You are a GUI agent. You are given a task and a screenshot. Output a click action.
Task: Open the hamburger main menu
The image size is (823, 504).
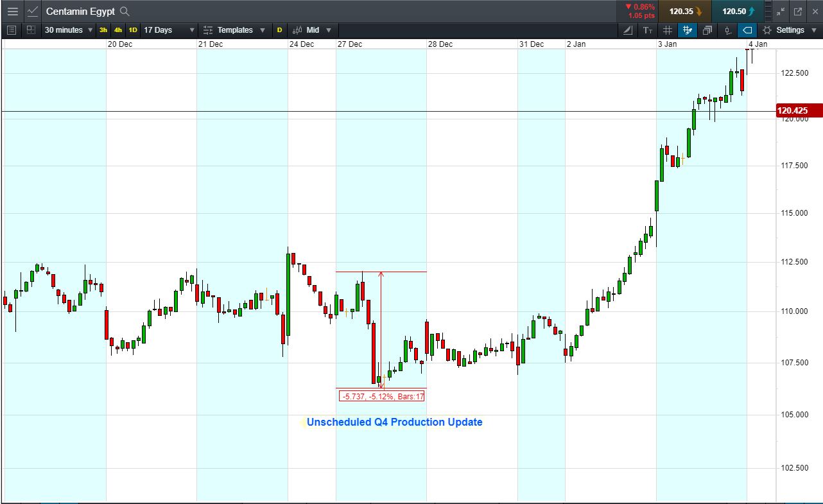pyautogui.click(x=12, y=11)
